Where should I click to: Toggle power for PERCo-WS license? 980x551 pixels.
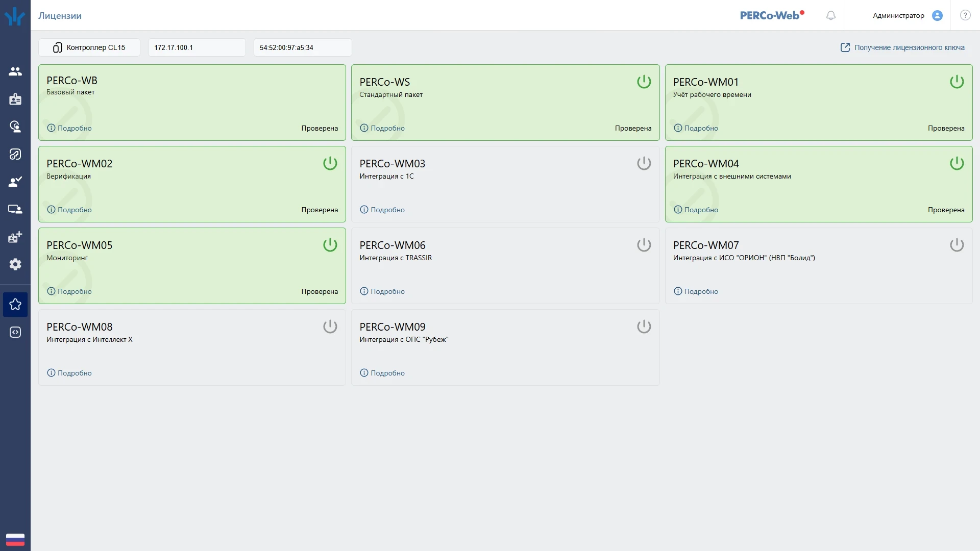tap(644, 82)
